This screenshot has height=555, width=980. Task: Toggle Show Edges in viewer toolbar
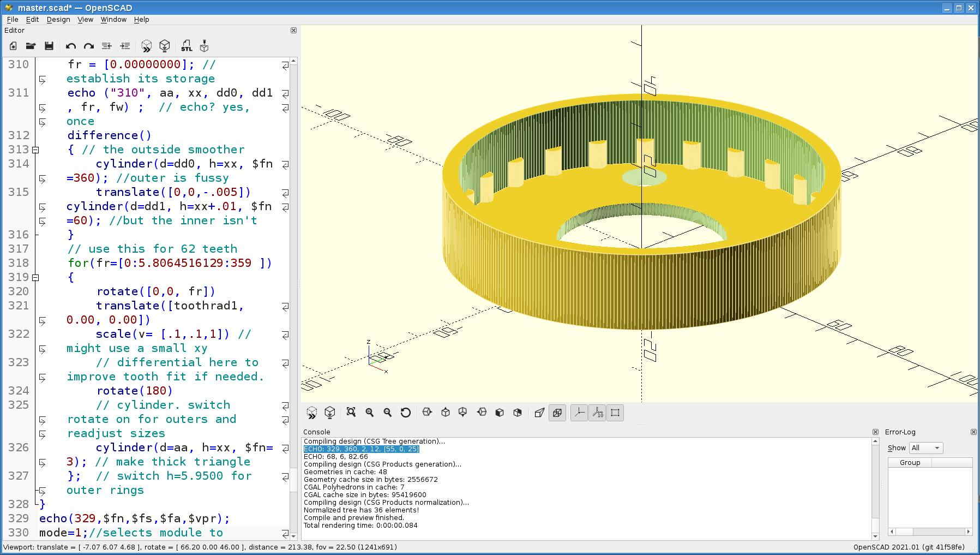(x=615, y=413)
